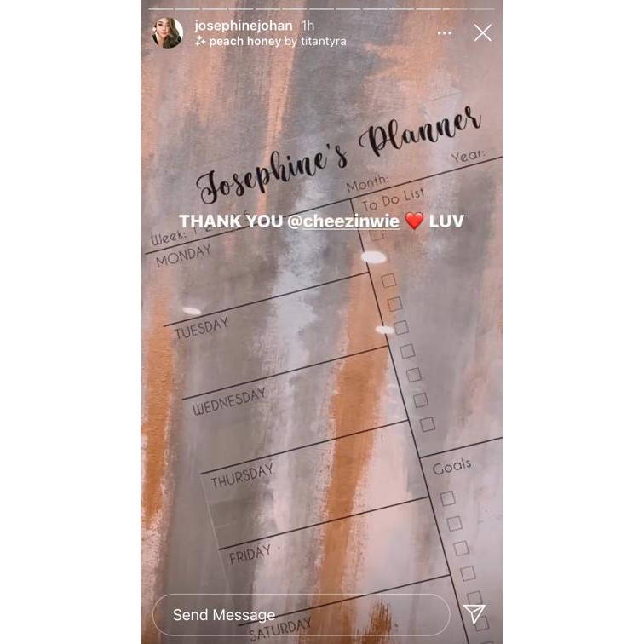The image size is (644, 644).
Task: Tap the 1h story timestamp
Action: click(308, 26)
